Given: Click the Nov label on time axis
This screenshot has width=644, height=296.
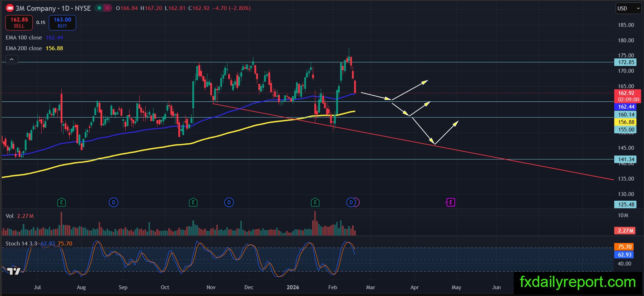Looking at the screenshot, I should (211, 287).
